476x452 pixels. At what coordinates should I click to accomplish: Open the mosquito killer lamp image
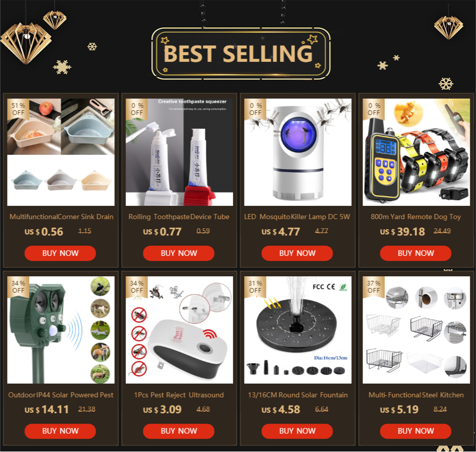click(298, 152)
